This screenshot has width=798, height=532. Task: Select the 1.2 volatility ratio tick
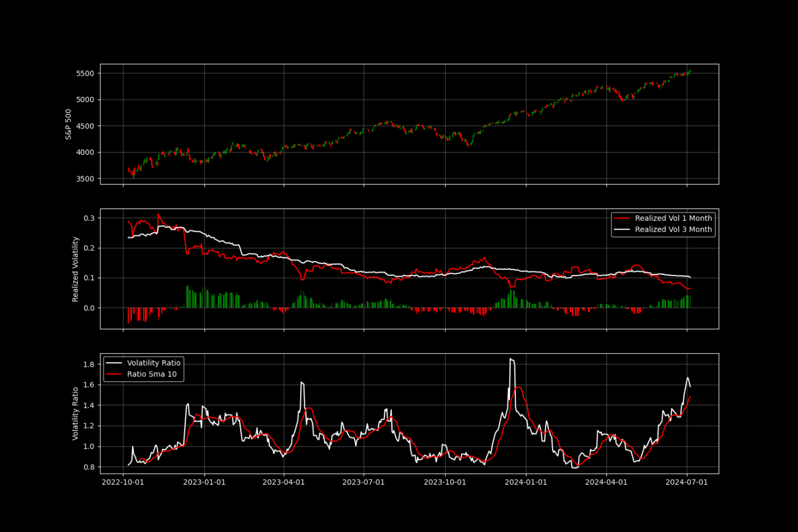click(89, 426)
